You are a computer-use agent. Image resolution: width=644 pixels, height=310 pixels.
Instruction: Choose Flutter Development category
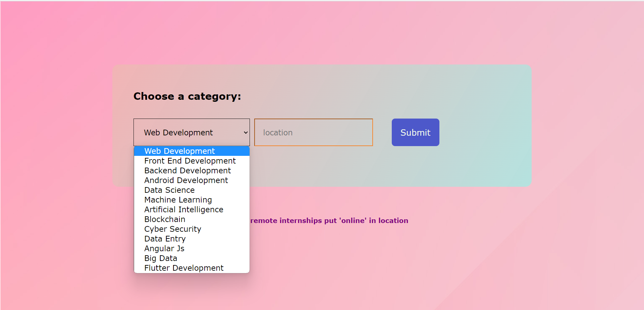pos(184,268)
